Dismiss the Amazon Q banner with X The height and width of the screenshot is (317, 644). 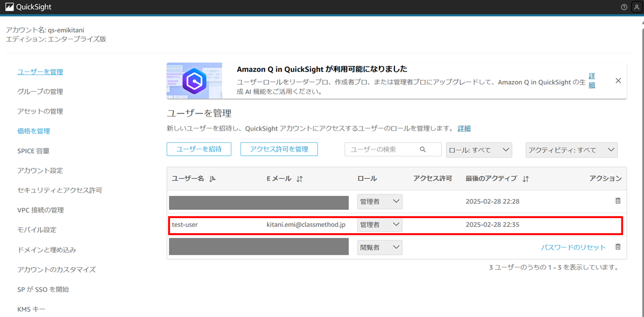pyautogui.click(x=618, y=80)
